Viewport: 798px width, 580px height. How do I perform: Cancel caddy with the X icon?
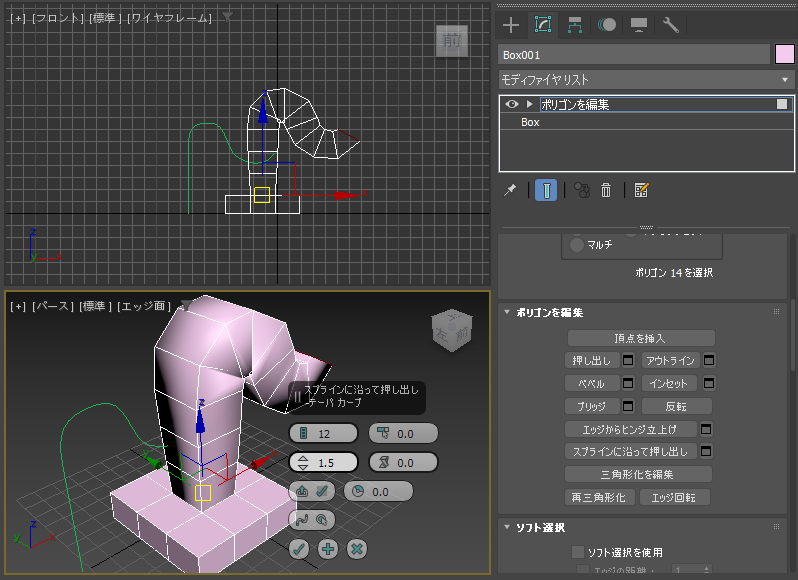point(357,549)
